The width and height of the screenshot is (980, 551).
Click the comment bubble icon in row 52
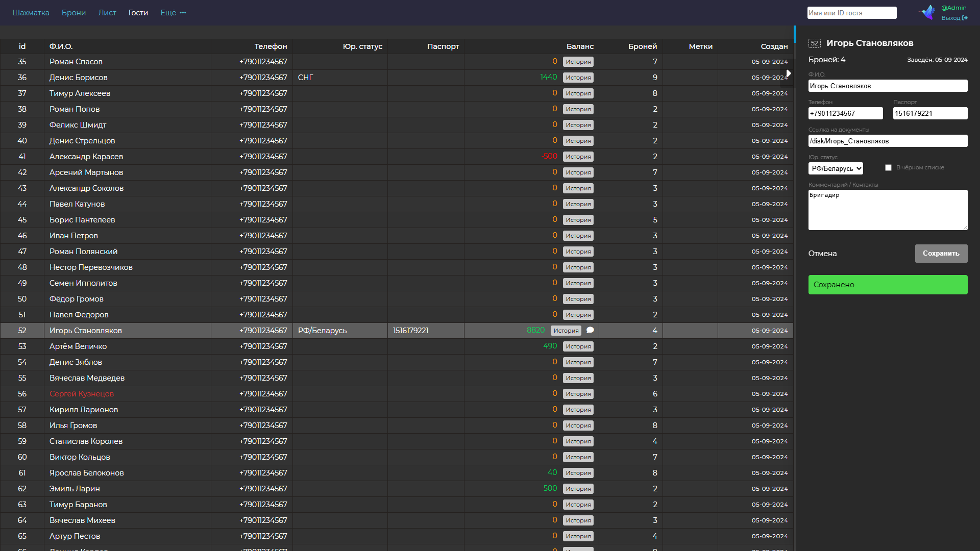(x=590, y=330)
